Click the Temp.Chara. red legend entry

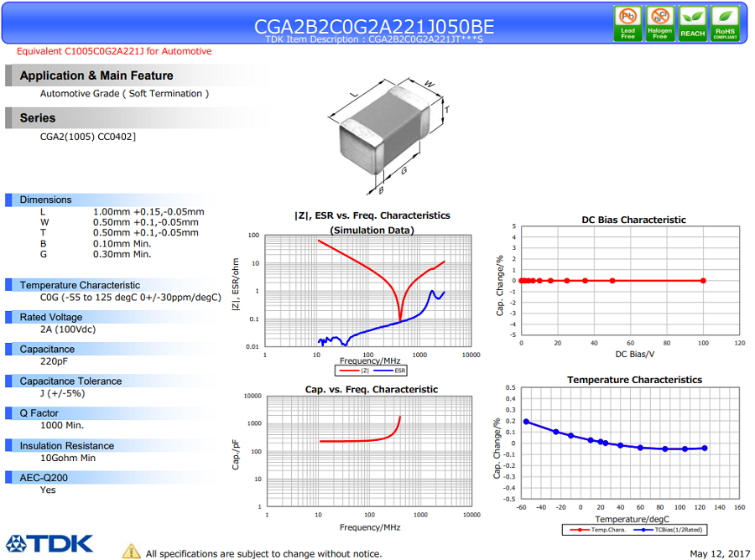(x=598, y=530)
